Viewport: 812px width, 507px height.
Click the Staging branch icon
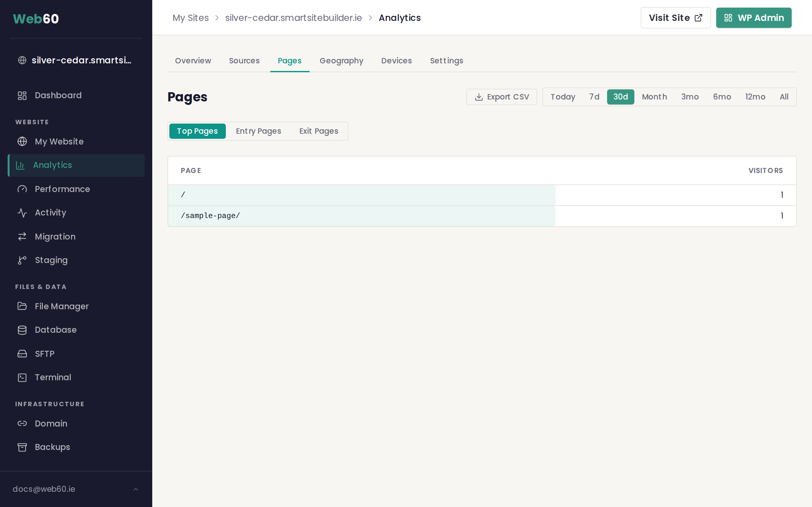[x=22, y=260]
